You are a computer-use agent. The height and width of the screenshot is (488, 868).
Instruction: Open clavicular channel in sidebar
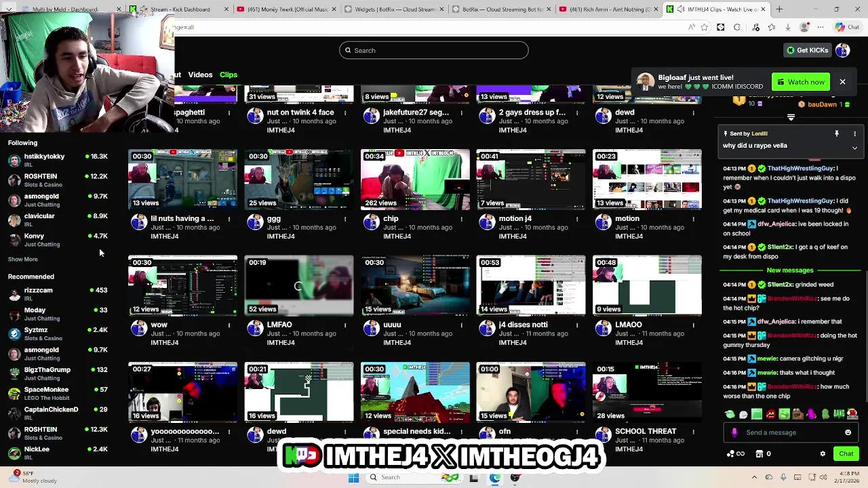pyautogui.click(x=58, y=220)
